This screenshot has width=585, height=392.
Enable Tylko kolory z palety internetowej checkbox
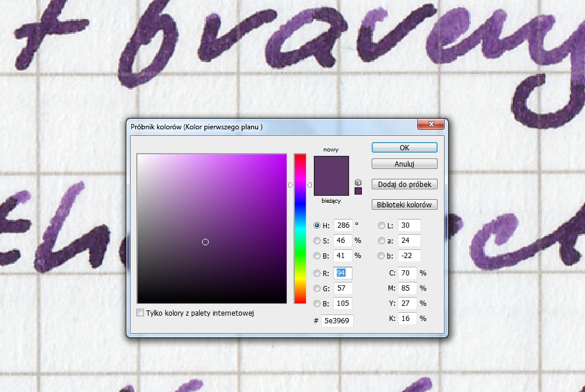(x=140, y=313)
